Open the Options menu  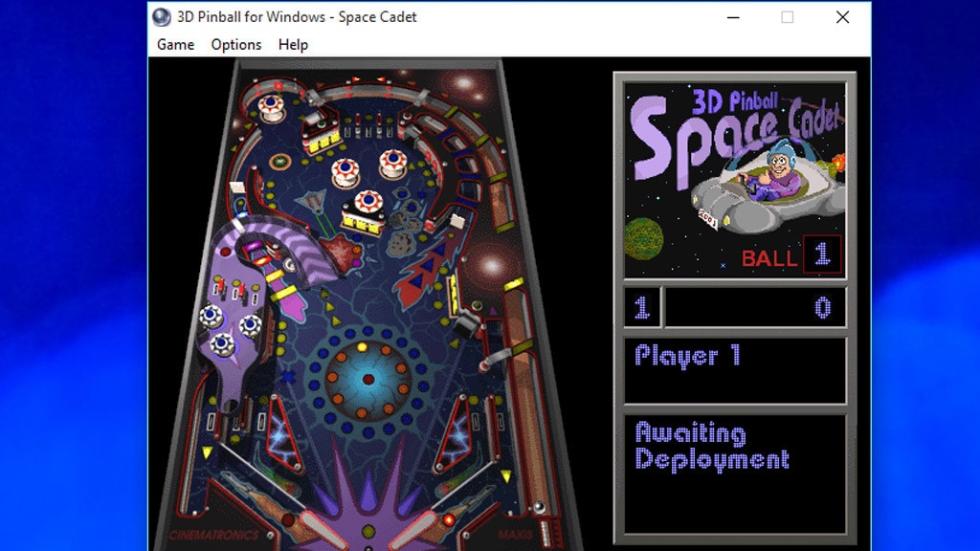236,44
